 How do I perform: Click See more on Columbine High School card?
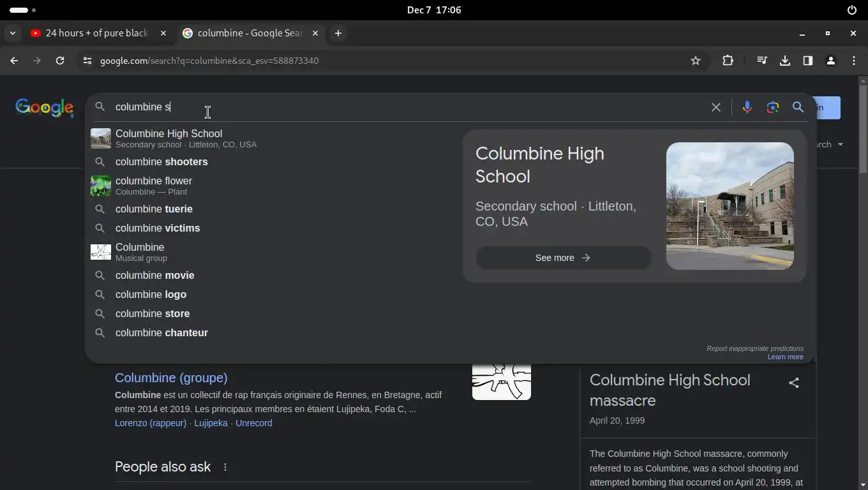[x=563, y=258]
